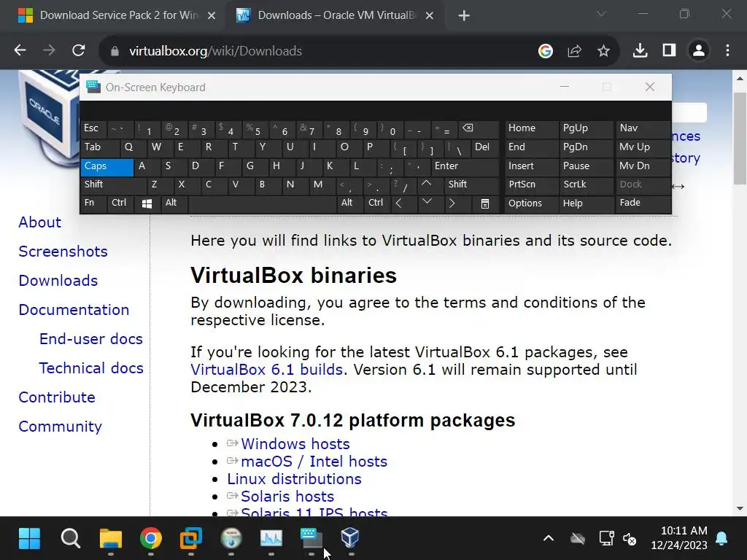Click the page vertical scrollbar thumb
747x560 pixels.
(x=740, y=138)
